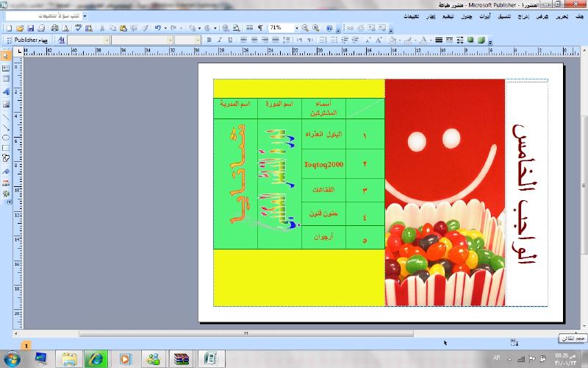The height and width of the screenshot is (368, 588).
Task: Select the Oval shape tool
Action: click(6, 137)
